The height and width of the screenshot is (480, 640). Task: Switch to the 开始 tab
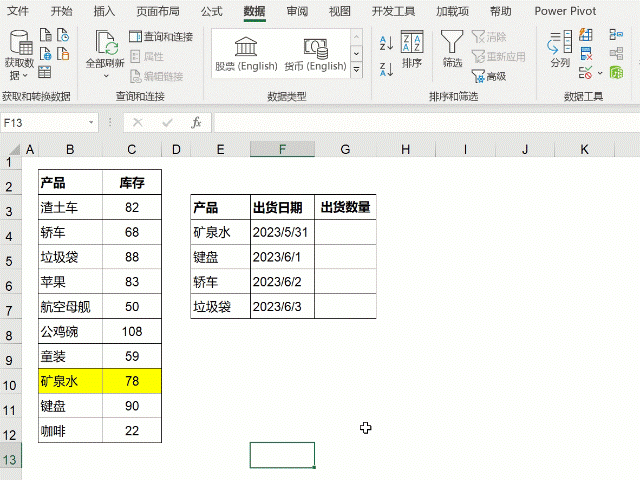pos(61,11)
